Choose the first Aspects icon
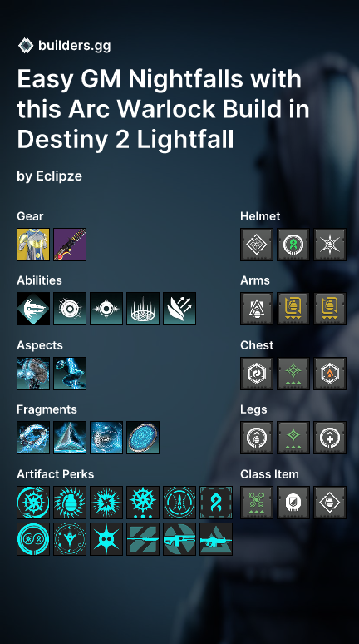This screenshot has width=359, height=644. point(33,374)
